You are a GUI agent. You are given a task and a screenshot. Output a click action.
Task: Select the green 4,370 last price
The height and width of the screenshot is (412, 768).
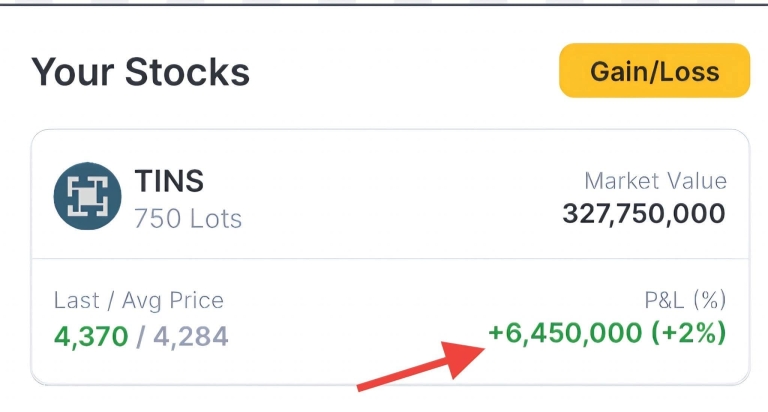pos(91,335)
